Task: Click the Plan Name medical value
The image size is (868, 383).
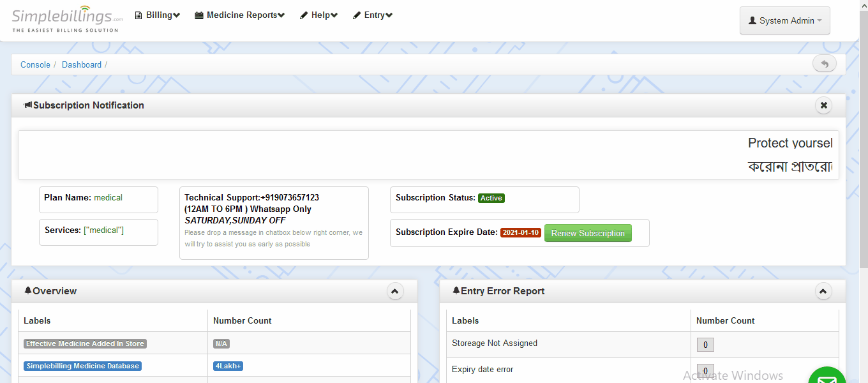Action: click(x=108, y=197)
